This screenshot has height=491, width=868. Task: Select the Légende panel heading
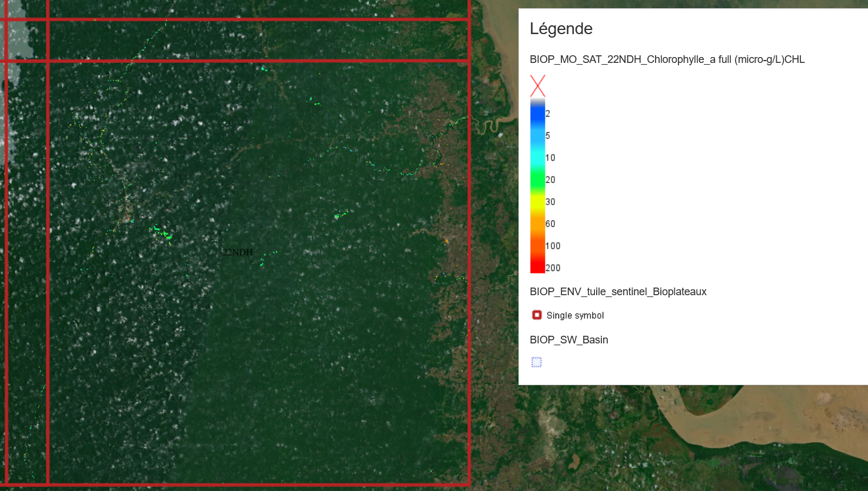click(561, 29)
